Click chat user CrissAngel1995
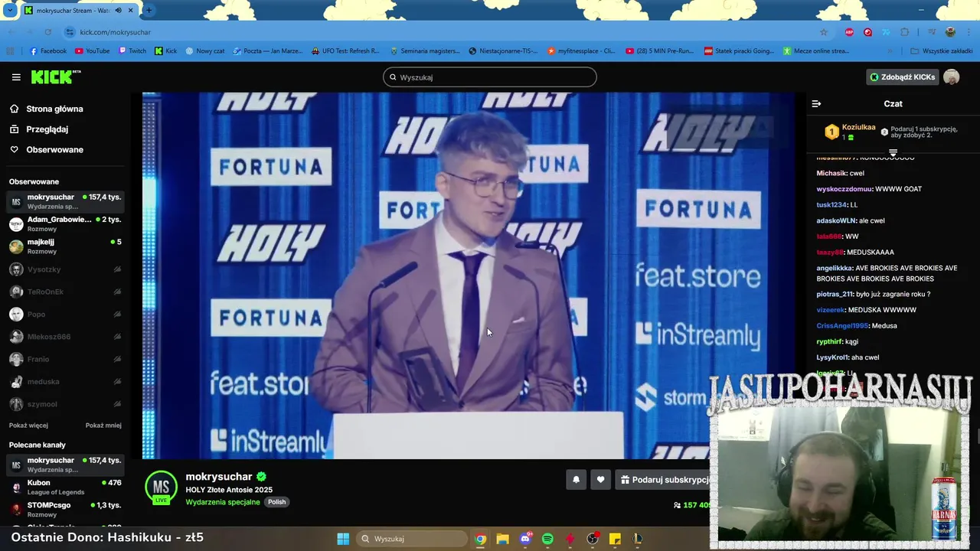 [842, 326]
